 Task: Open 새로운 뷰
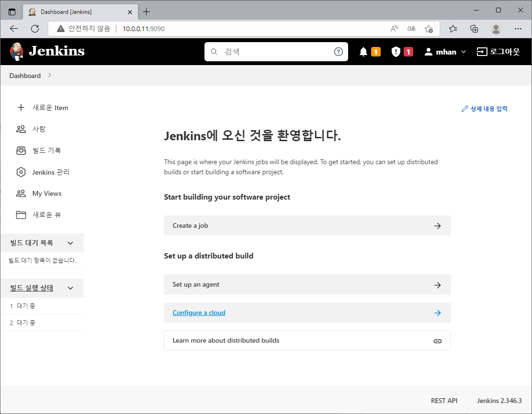click(x=47, y=215)
